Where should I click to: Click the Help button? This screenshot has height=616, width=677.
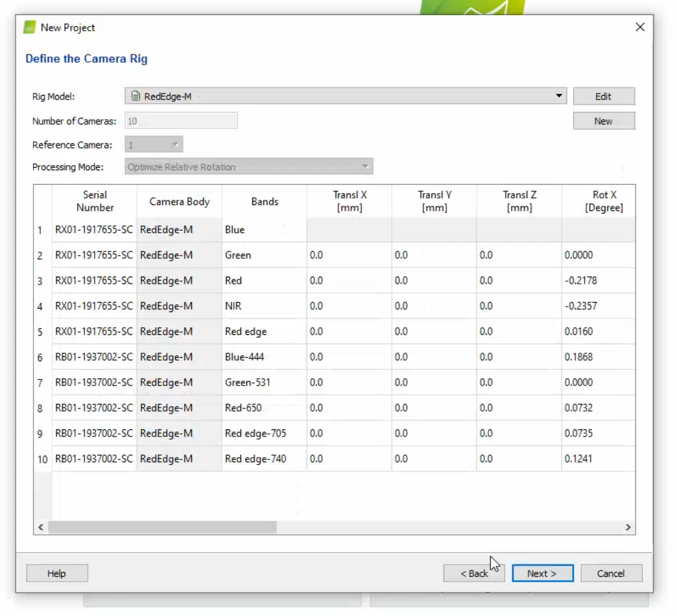[57, 573]
